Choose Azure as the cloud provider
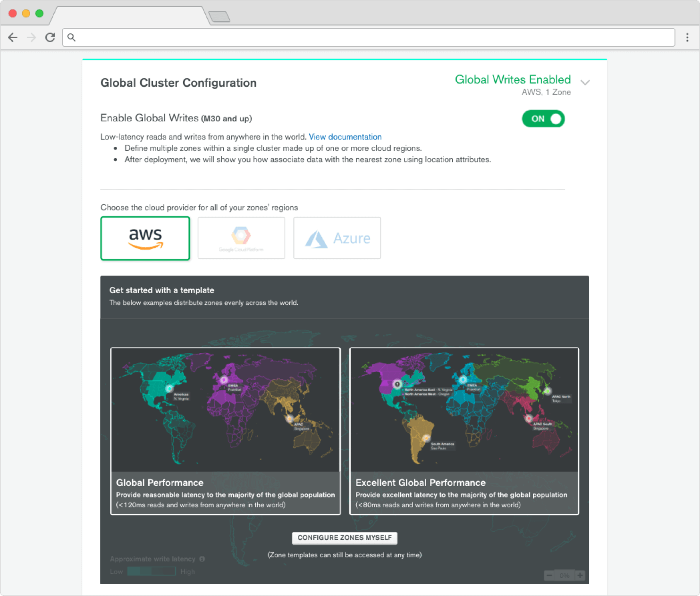The width and height of the screenshot is (700, 596). click(337, 238)
